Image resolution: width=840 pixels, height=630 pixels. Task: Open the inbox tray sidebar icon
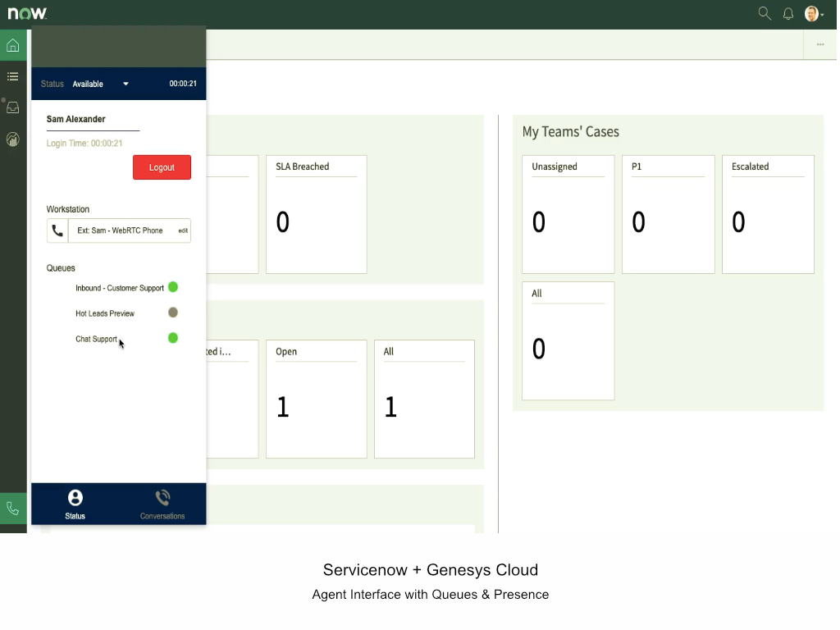click(x=13, y=107)
